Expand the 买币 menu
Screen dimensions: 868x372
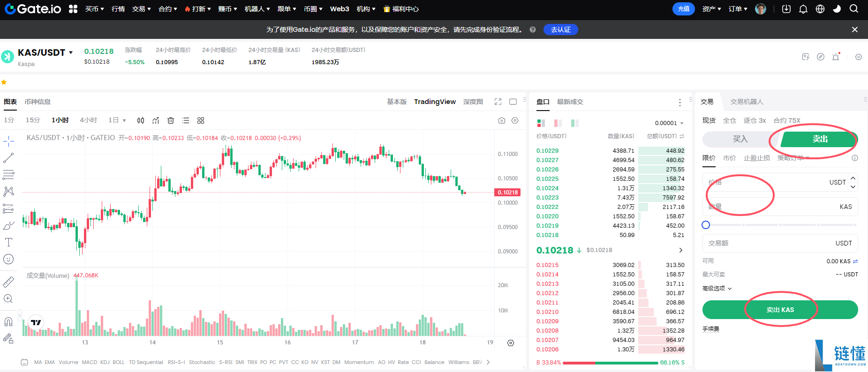94,9
